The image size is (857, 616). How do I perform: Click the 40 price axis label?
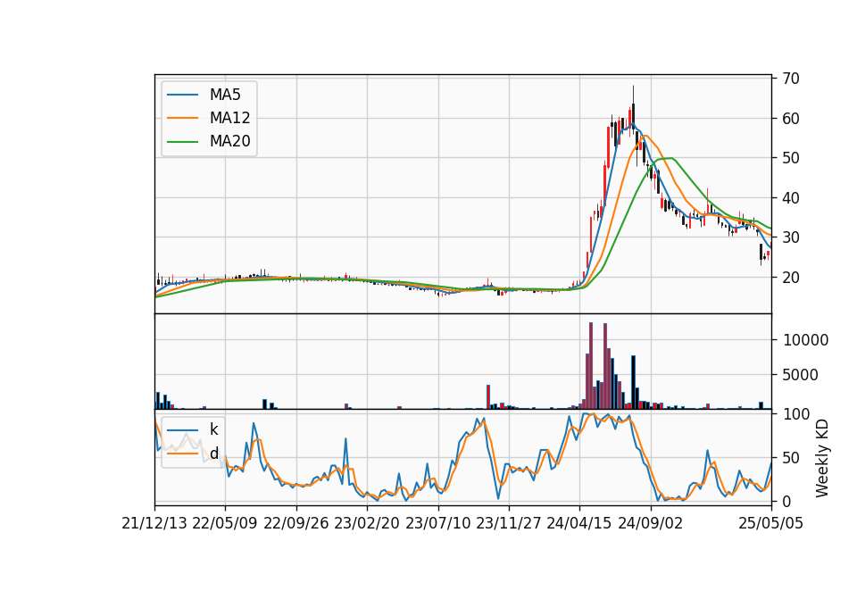[791, 198]
